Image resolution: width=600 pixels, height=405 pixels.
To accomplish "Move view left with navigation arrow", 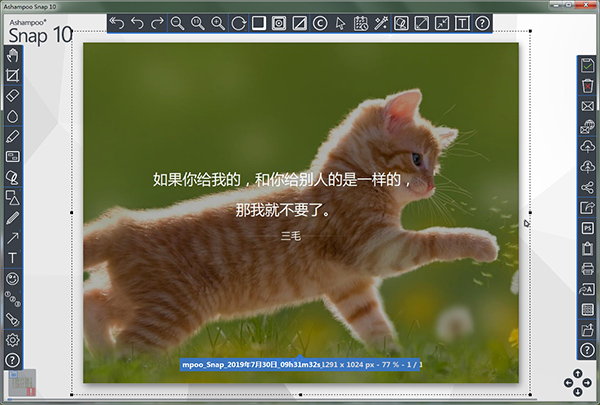I will (x=569, y=383).
